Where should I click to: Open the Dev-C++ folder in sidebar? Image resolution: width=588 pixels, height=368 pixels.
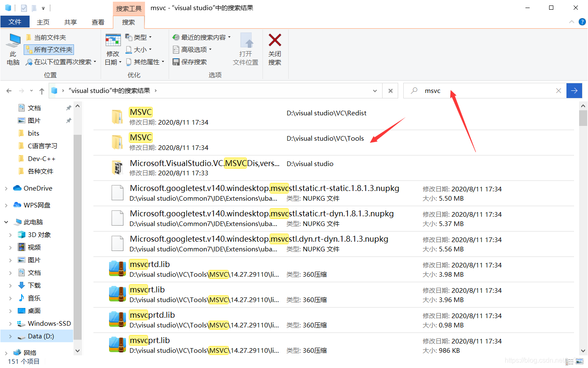tap(41, 158)
